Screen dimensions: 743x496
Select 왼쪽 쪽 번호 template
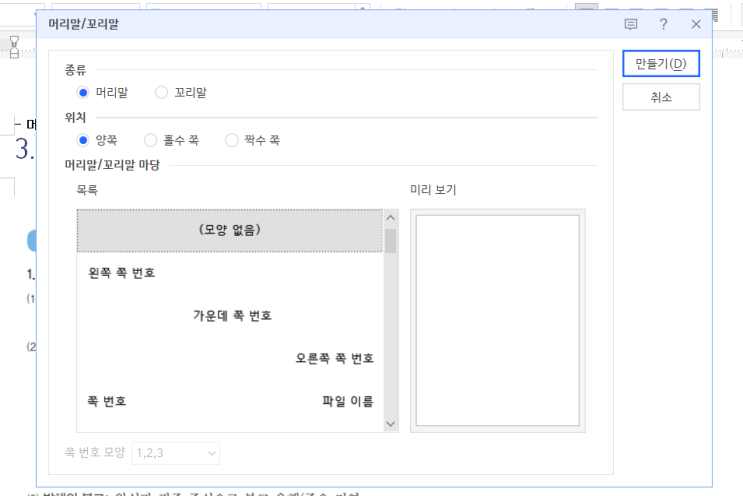tap(230, 273)
